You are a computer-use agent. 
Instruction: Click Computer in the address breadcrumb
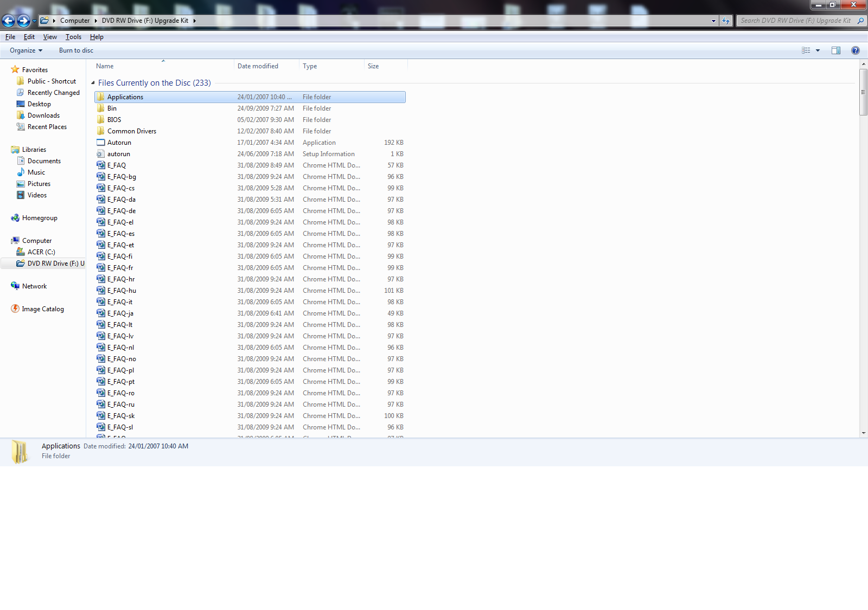coord(75,21)
